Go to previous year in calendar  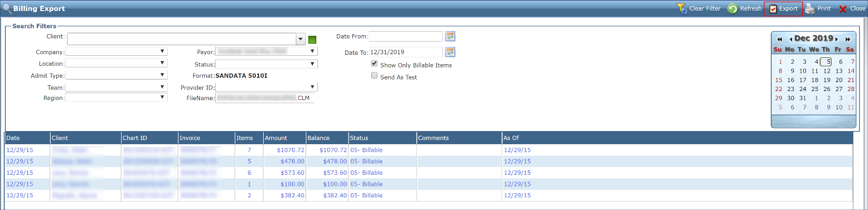[x=780, y=39]
